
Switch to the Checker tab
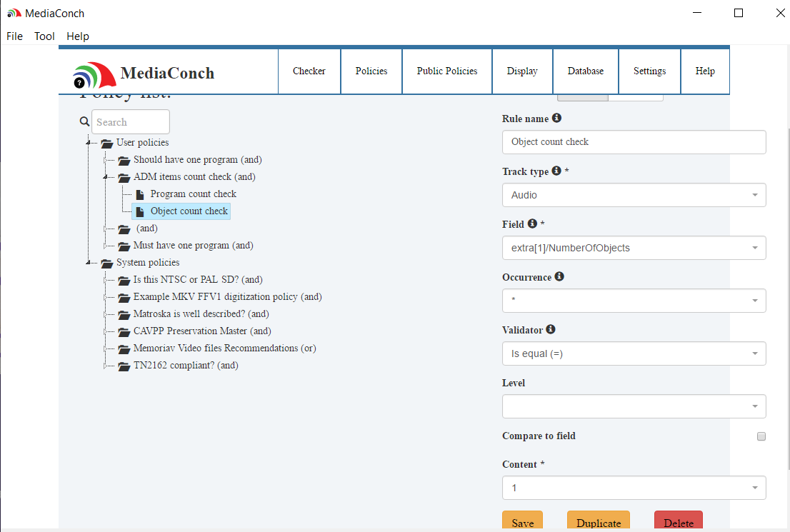coord(309,71)
